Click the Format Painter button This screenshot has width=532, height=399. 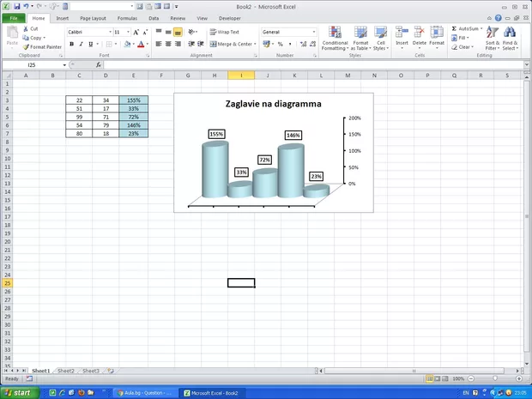[x=45, y=46]
